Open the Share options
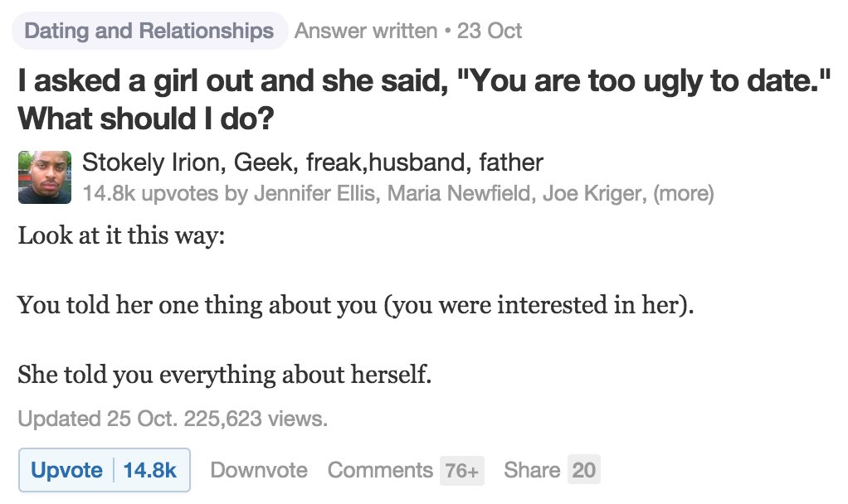The width and height of the screenshot is (848, 504). tap(532, 470)
